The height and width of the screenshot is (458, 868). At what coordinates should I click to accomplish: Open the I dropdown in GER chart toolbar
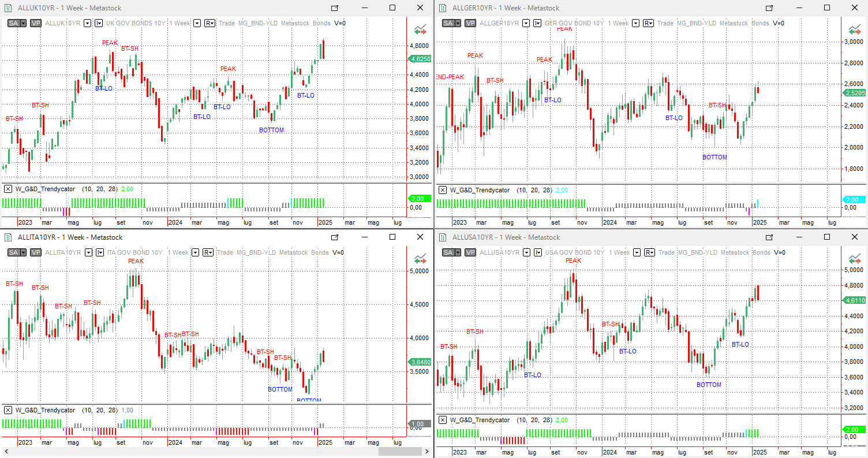pyautogui.click(x=538, y=23)
